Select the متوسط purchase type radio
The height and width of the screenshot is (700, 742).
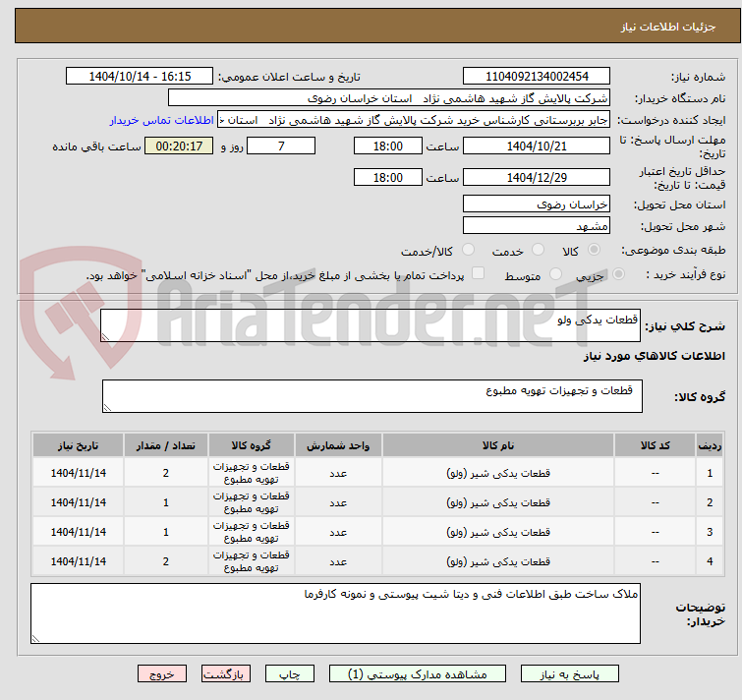click(x=555, y=274)
